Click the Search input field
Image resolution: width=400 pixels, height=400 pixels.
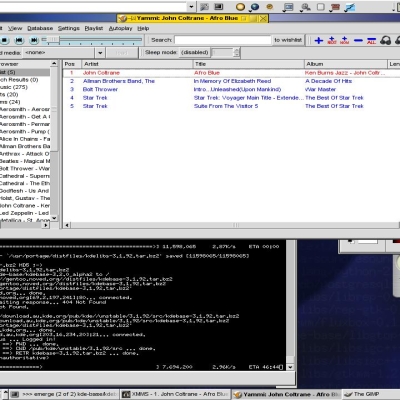(x=223, y=40)
